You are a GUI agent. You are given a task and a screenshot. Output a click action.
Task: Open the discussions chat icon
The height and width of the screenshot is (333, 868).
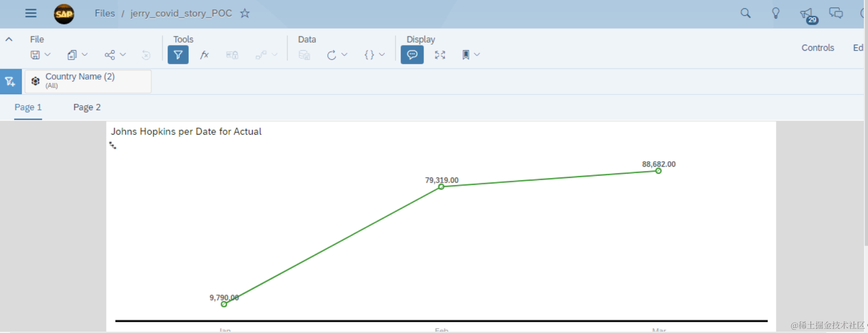point(836,13)
